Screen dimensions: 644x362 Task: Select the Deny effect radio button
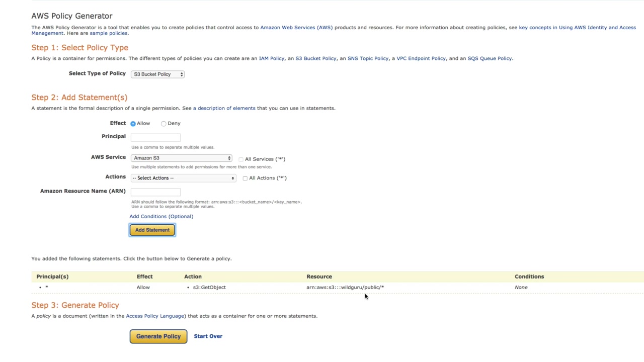coord(164,124)
